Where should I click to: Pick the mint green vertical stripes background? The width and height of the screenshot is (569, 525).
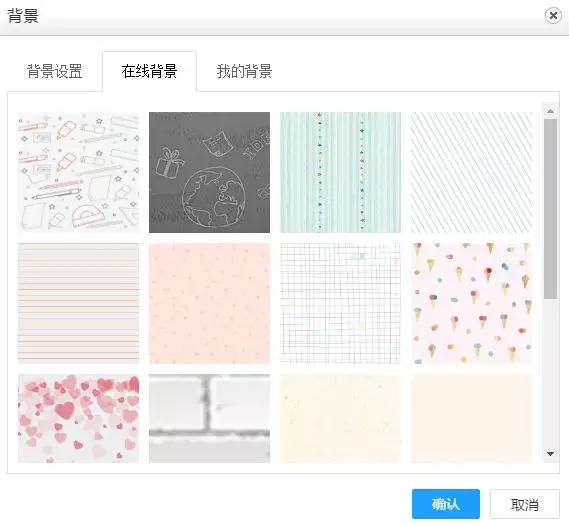(x=340, y=172)
